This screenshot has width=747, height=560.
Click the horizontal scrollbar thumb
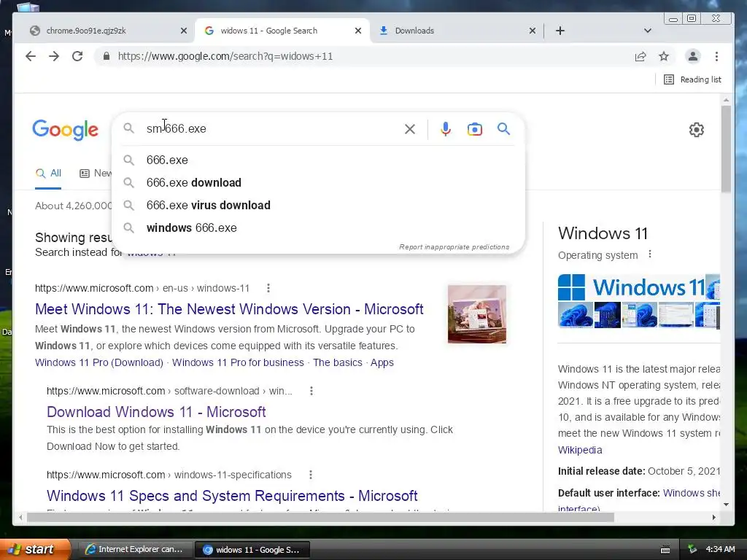pyautogui.click(x=320, y=517)
